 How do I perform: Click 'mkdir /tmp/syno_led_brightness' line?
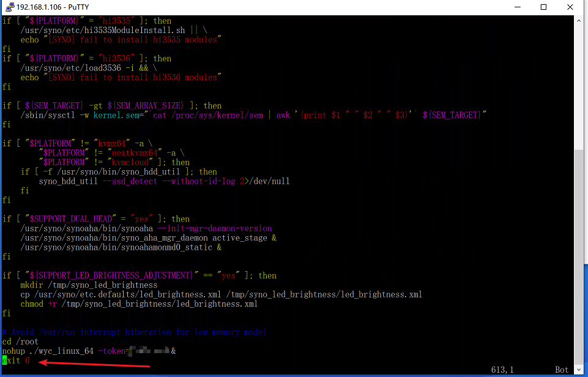89,285
